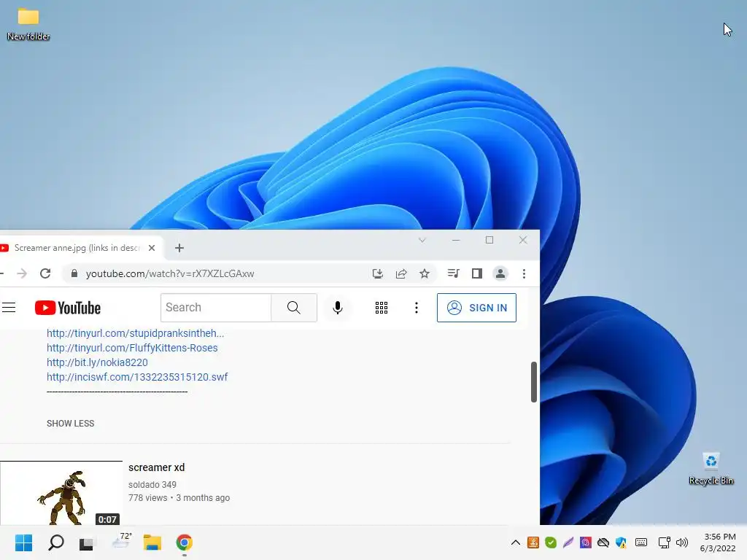Open soldado 349 channel
The height and width of the screenshot is (560, 747).
coord(152,485)
